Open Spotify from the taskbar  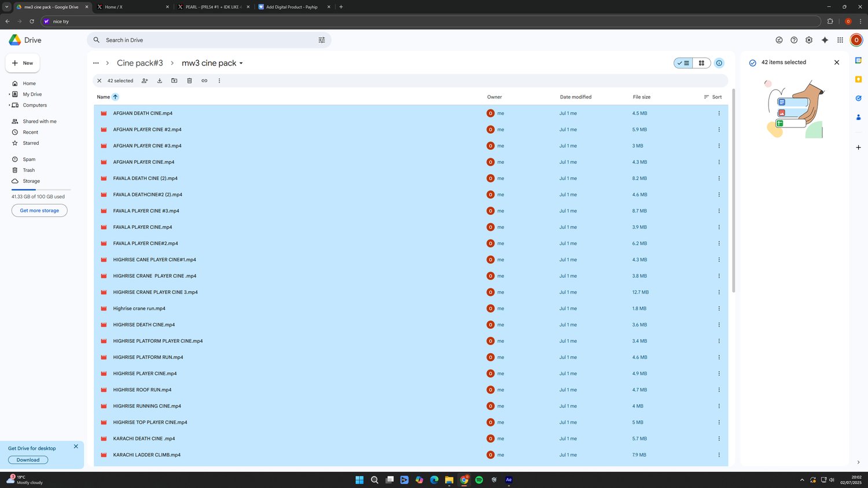tap(479, 480)
